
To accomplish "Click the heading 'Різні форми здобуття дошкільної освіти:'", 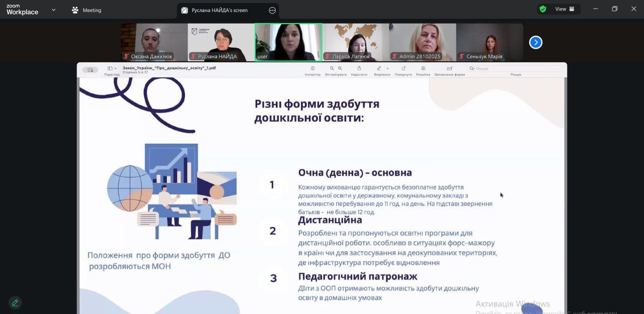I will point(317,111).
